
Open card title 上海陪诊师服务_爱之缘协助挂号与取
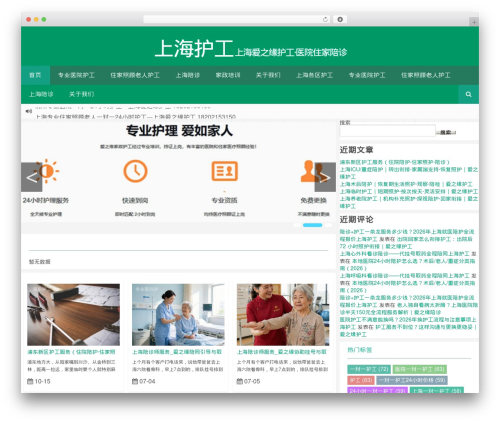coord(282,352)
